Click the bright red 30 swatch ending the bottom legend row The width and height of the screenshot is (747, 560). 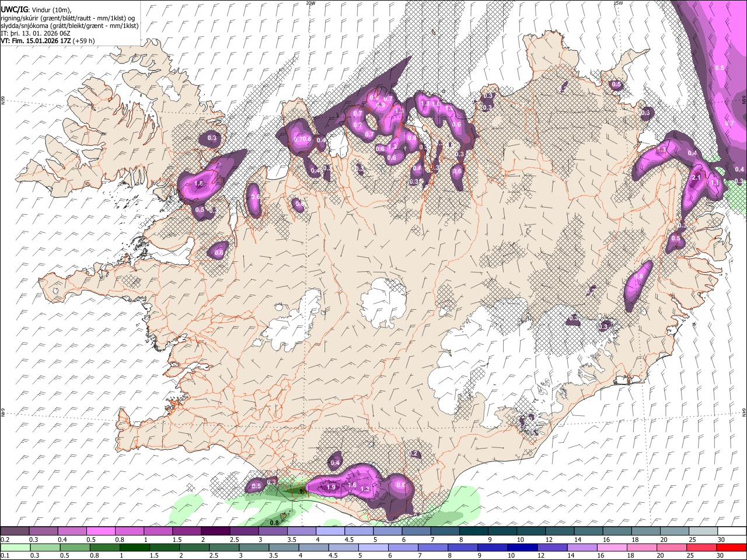click(x=731, y=547)
